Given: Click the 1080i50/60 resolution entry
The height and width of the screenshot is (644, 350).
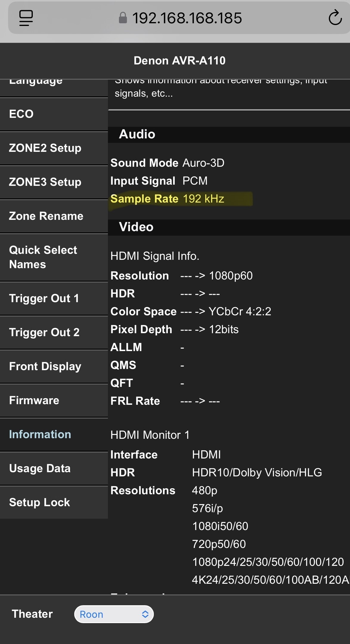Looking at the screenshot, I should (220, 526).
